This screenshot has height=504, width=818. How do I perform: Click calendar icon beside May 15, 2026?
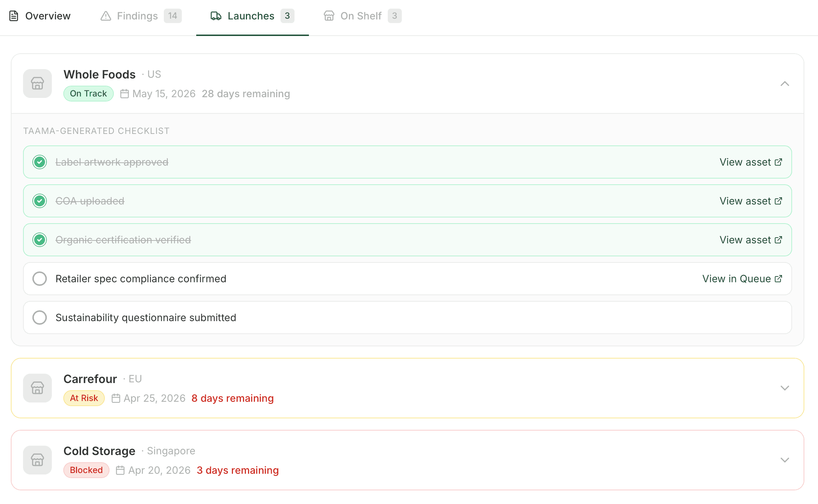point(125,94)
